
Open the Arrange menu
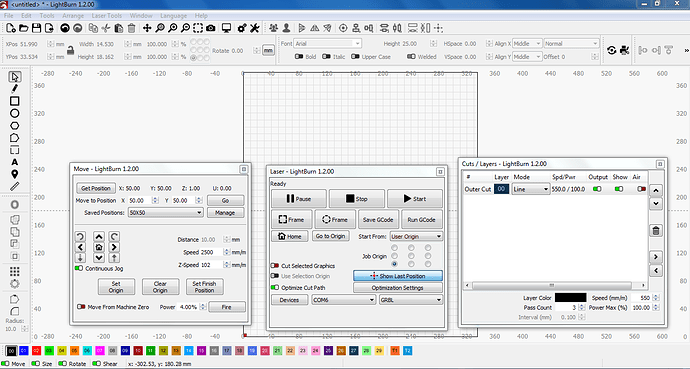pyautogui.click(x=73, y=15)
